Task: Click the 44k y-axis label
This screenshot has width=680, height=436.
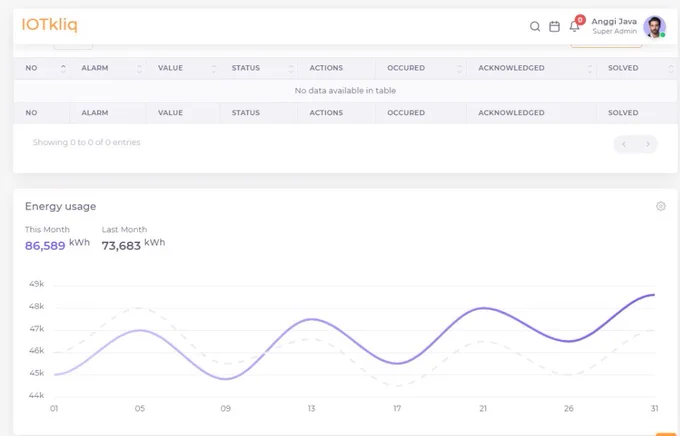Action: tap(36, 395)
